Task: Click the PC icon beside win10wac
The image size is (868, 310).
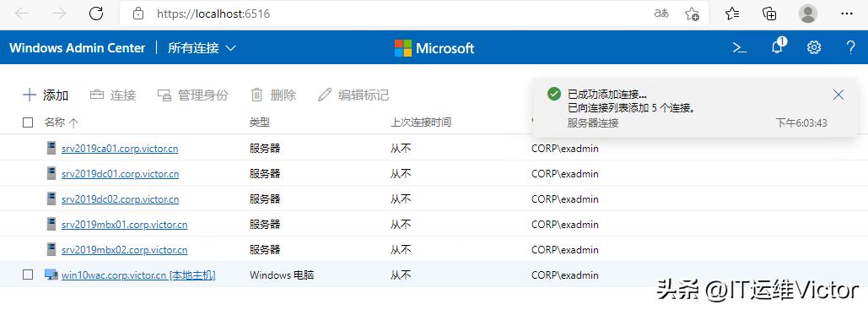Action: (x=51, y=275)
